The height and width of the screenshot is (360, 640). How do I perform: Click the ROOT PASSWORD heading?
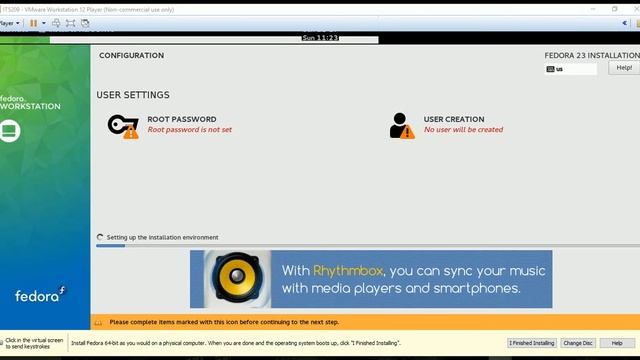[182, 119]
